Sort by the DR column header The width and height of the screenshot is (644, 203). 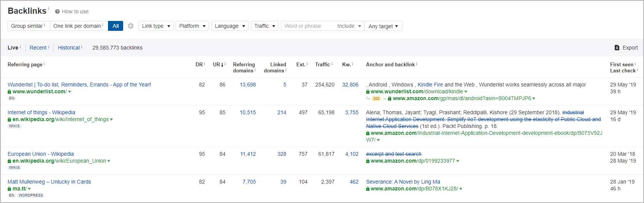[199, 64]
